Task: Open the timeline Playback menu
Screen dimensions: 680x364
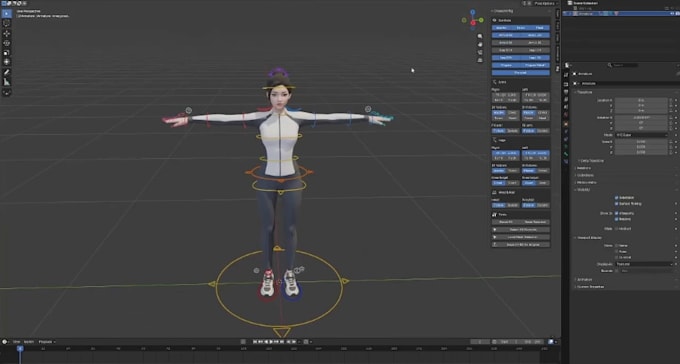Action: (47, 342)
